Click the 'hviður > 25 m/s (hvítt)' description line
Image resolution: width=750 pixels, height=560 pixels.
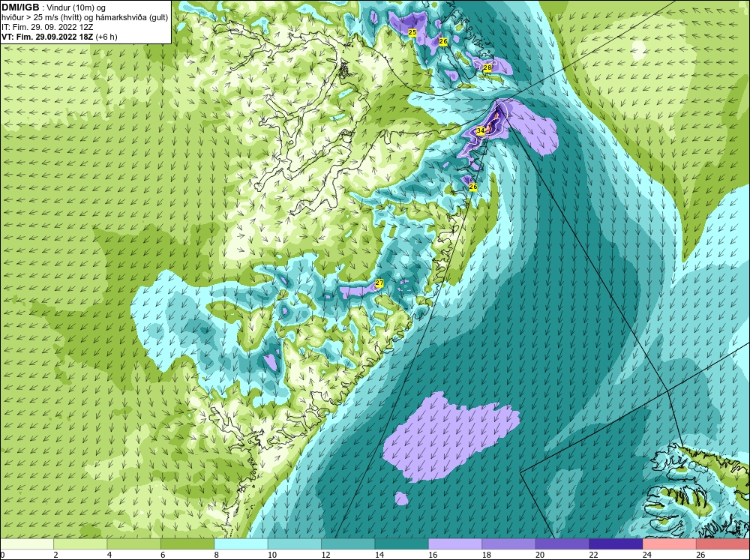pyautogui.click(x=40, y=18)
